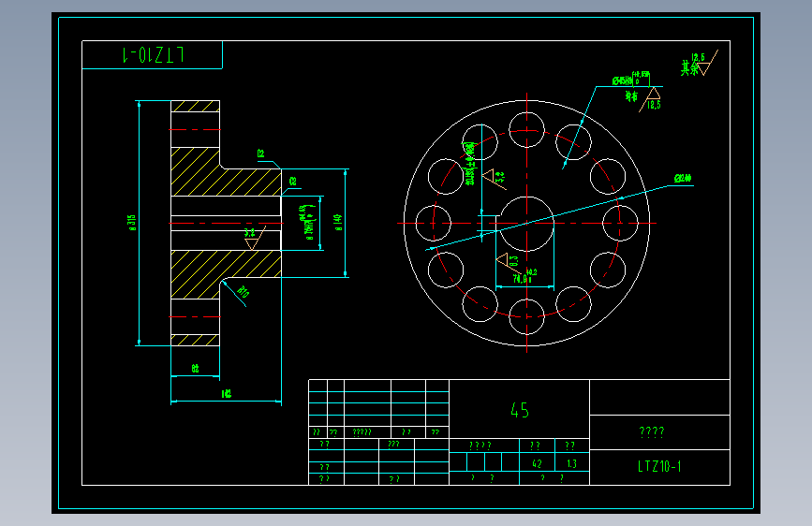Click the 1.3 value cell in title block
Screen dimensions: 812x526
(571, 464)
